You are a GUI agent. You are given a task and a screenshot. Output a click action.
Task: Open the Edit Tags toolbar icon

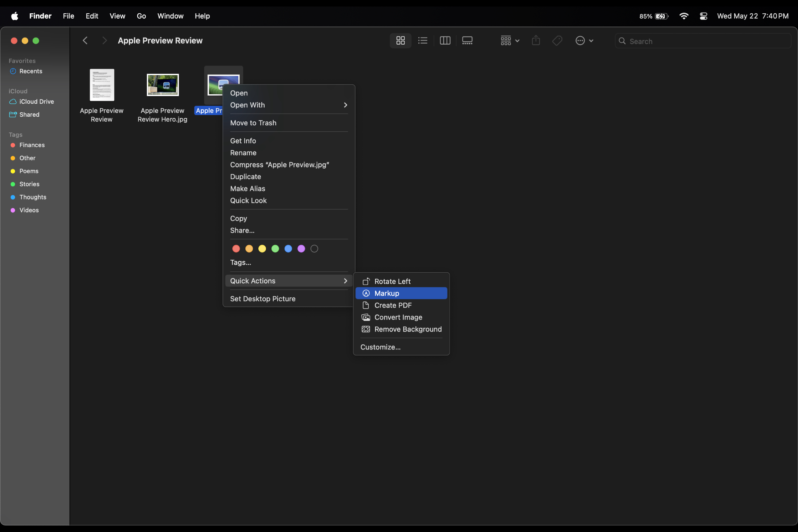(557, 40)
